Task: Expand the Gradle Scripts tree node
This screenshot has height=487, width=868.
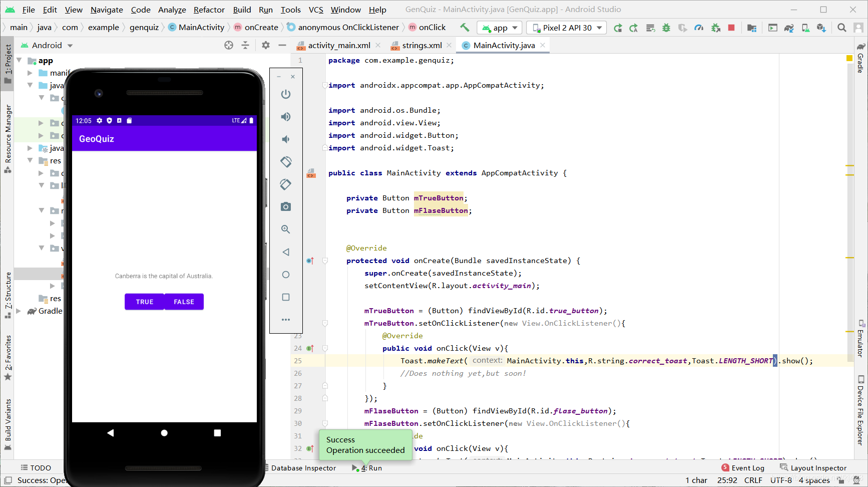Action: [x=19, y=311]
